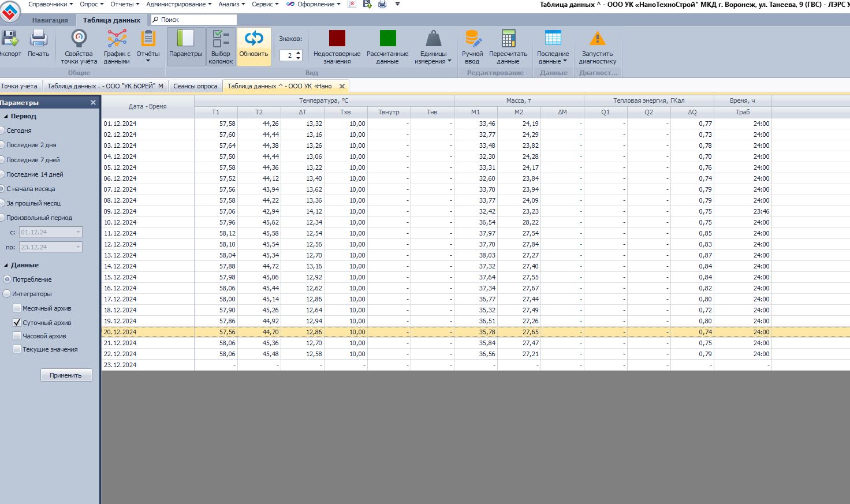This screenshot has width=850, height=504.
Task: Open the Сервис menu
Action: coord(265,4)
